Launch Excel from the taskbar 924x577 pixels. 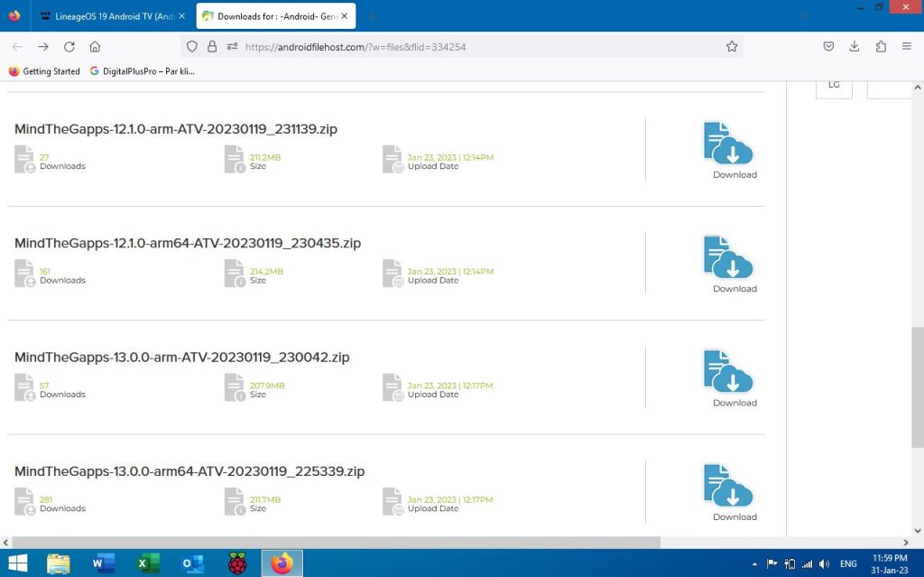[x=146, y=563]
